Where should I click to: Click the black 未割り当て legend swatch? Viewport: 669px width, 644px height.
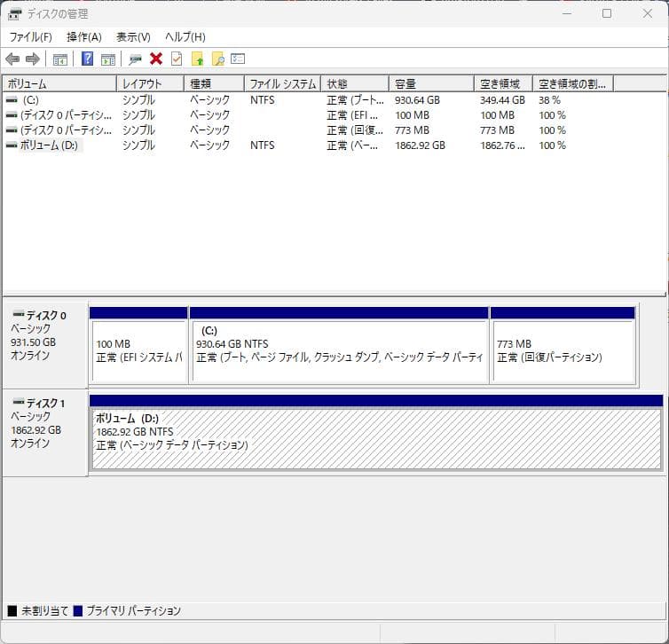coord(12,610)
